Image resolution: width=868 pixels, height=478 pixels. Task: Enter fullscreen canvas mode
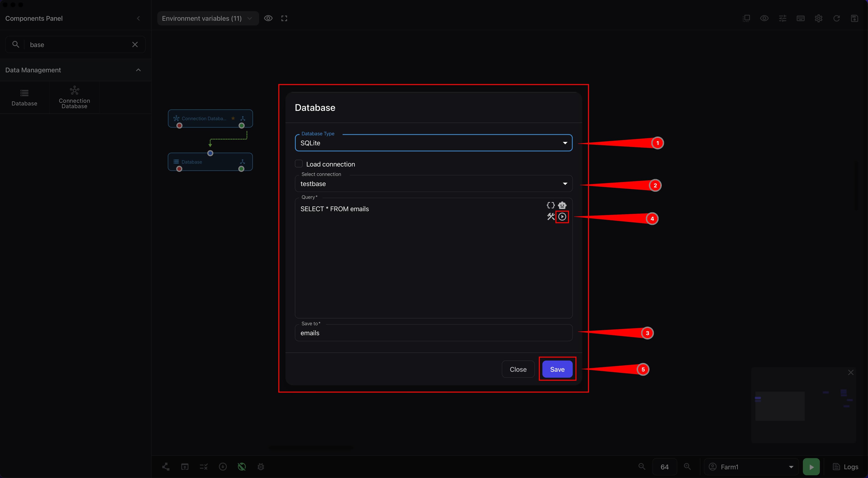point(284,18)
